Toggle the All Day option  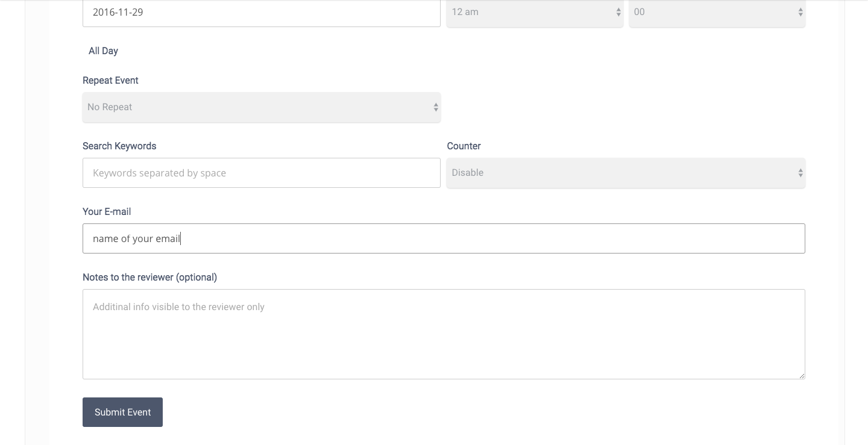click(103, 51)
